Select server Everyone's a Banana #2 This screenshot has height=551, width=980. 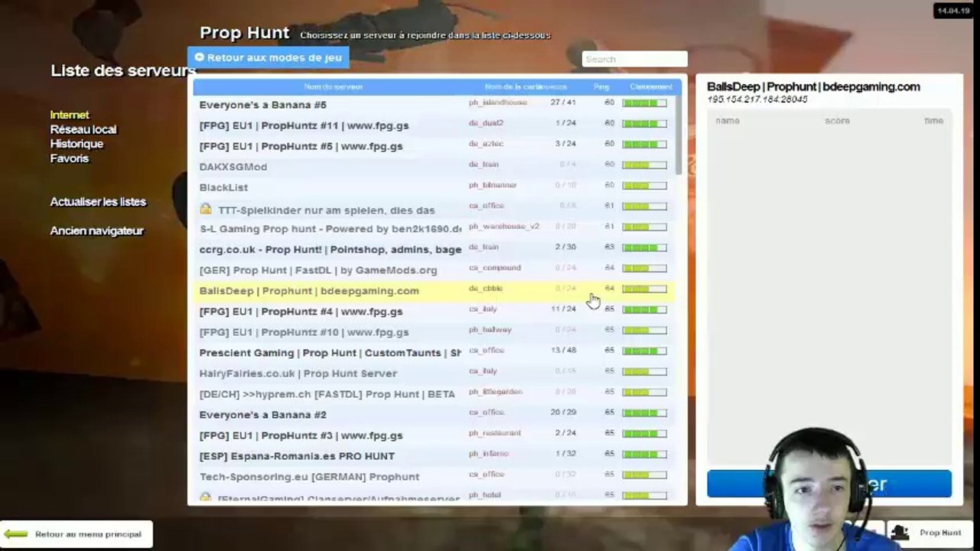point(434,415)
